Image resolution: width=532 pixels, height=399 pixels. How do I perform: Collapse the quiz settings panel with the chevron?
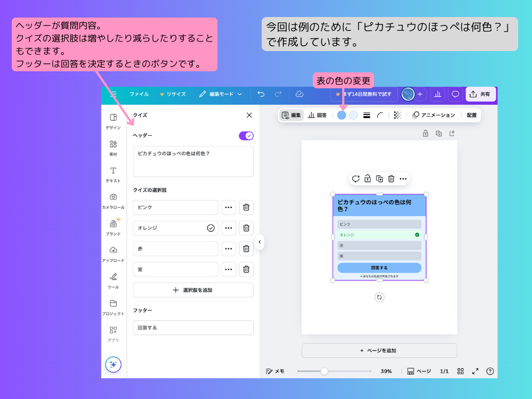(259, 242)
